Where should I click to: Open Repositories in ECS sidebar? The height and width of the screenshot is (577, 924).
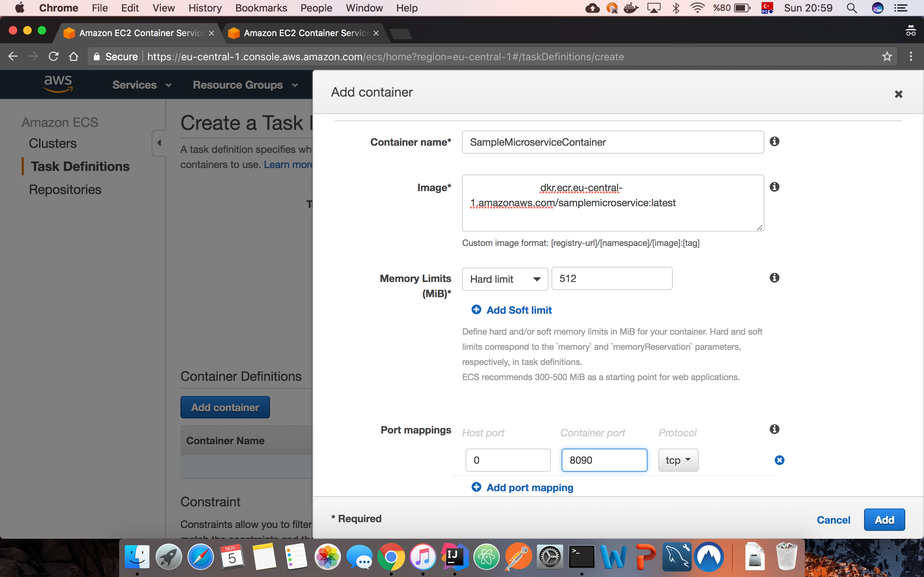[x=65, y=190]
